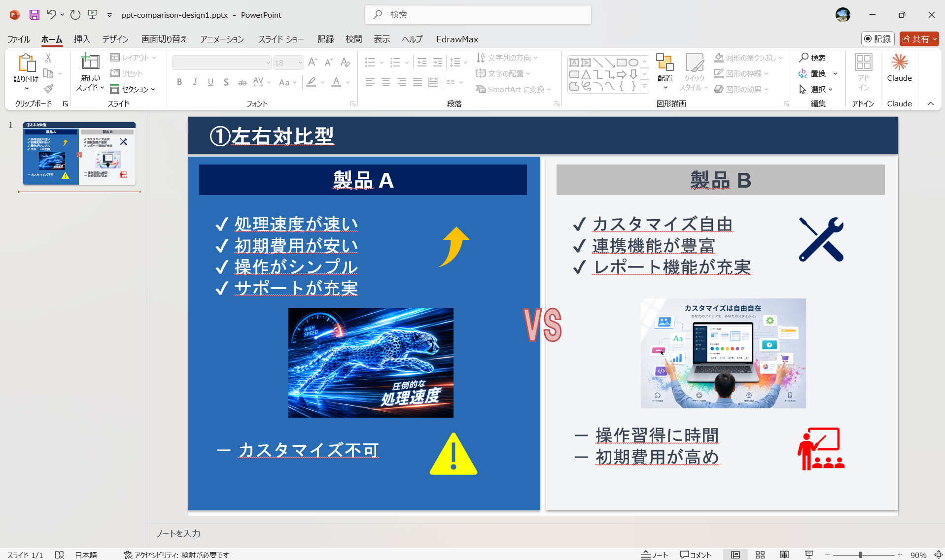Switch to the 画面切り替え tab
The height and width of the screenshot is (560, 945).
coord(164,39)
